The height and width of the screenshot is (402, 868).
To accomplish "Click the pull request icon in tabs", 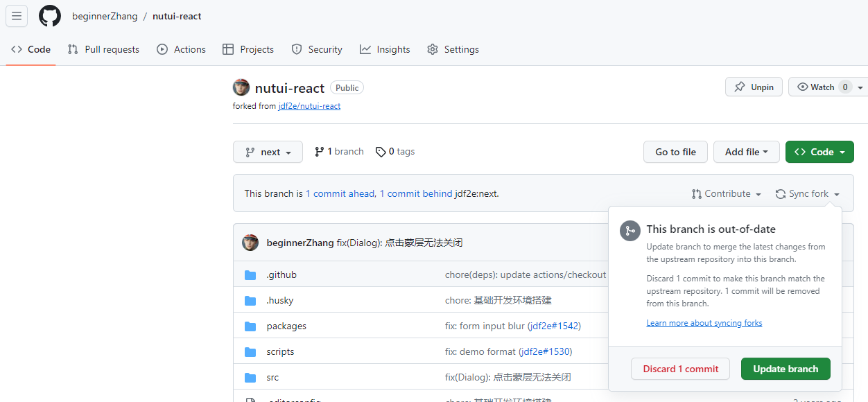I will pos(73,49).
